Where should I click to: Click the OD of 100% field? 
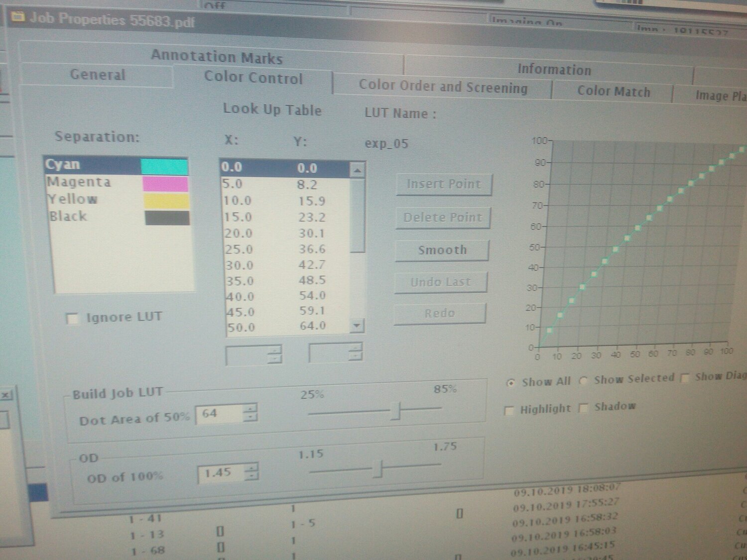(222, 473)
